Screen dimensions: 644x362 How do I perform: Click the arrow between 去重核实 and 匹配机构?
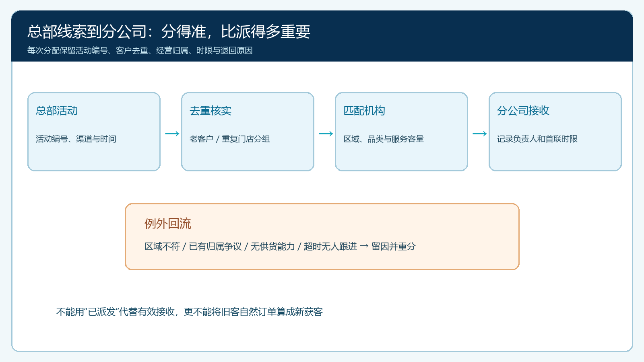pyautogui.click(x=326, y=134)
